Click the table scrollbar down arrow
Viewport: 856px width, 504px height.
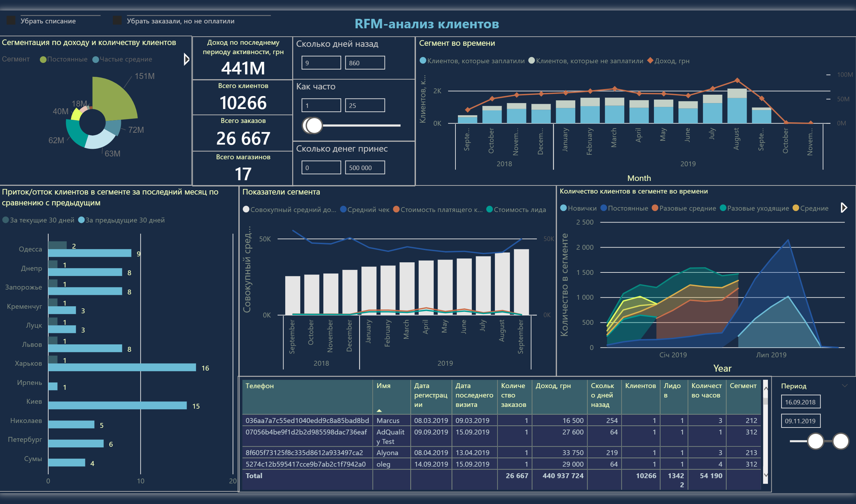(765, 475)
